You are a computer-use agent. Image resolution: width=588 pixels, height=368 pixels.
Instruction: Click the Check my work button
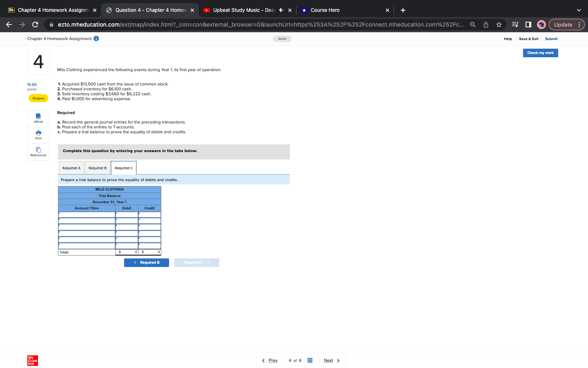[540, 53]
